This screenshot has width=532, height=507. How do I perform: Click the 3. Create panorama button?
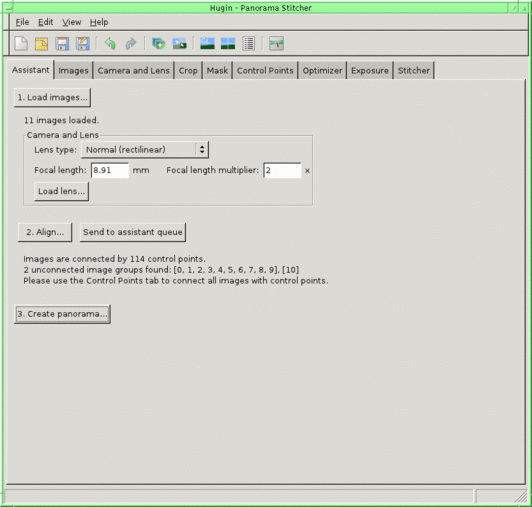(x=62, y=314)
